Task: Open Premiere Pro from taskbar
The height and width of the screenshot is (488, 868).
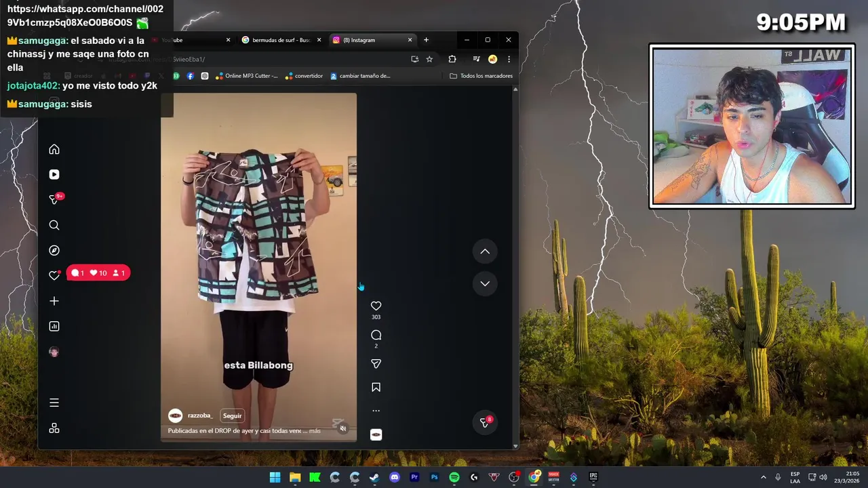Action: pyautogui.click(x=414, y=477)
